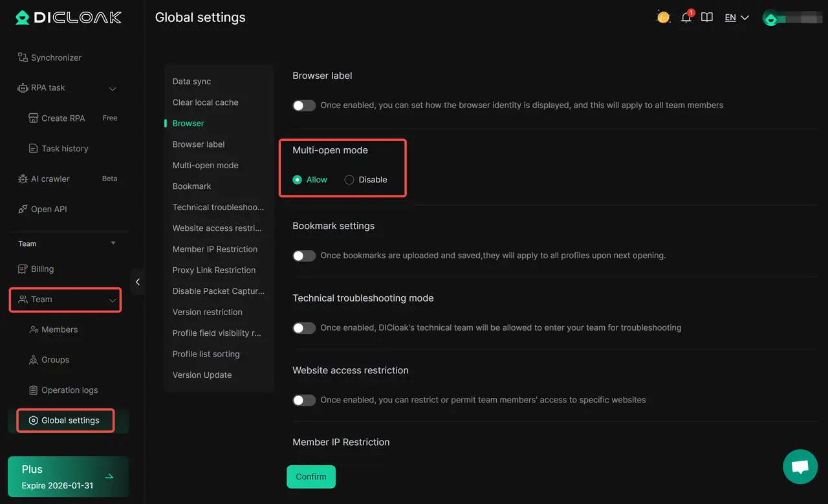Select Profile list sorting in settings nav
828x504 pixels.
tap(206, 354)
